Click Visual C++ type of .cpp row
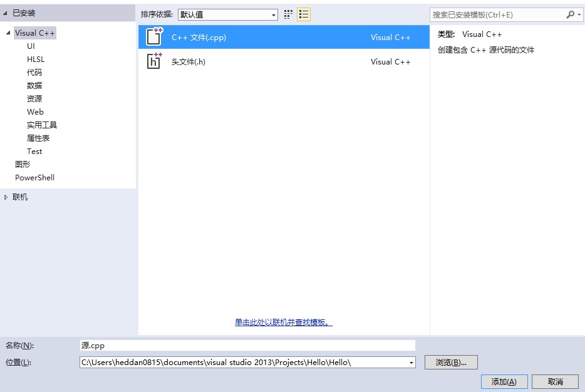Image resolution: width=585 pixels, height=392 pixels. coord(391,38)
